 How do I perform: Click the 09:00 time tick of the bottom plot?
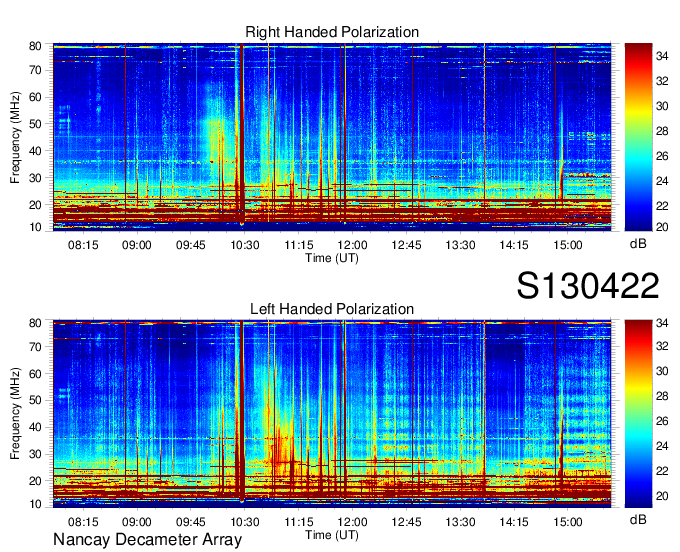click(x=137, y=522)
